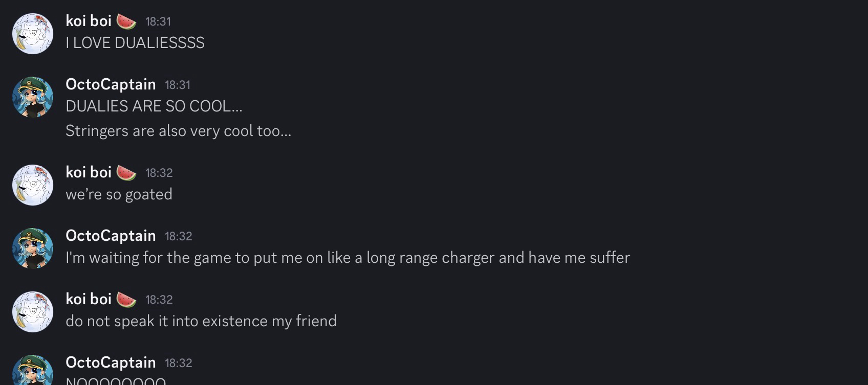The height and width of the screenshot is (385, 868).
Task: Click the watermelon emoji above "we're so goated"
Action: [x=126, y=173]
